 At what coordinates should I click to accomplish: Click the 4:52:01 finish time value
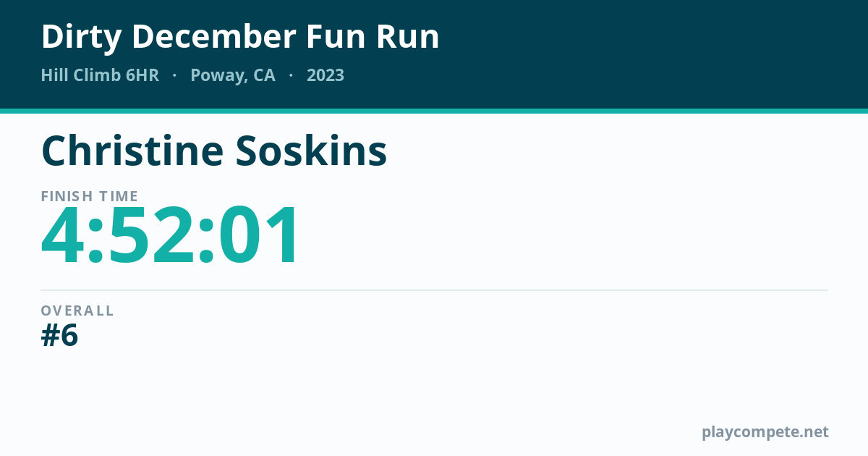click(169, 236)
